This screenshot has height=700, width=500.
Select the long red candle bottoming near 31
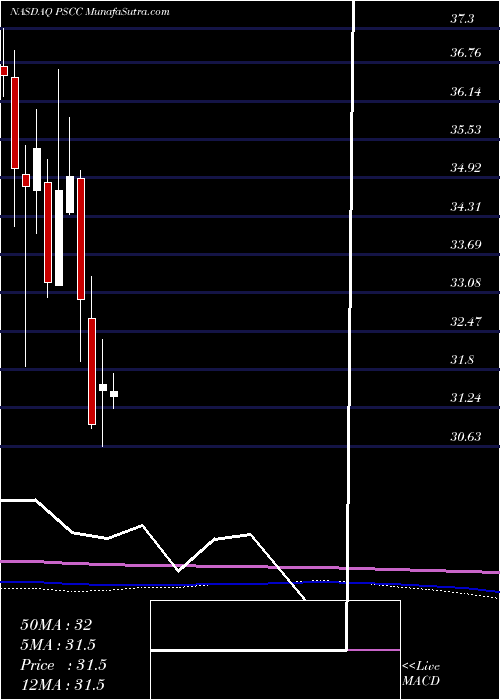(x=92, y=371)
